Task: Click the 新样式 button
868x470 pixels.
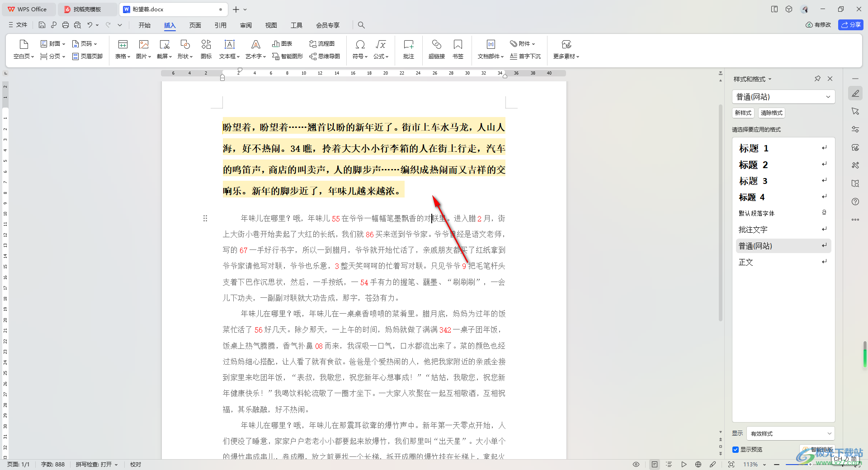Action: click(743, 113)
